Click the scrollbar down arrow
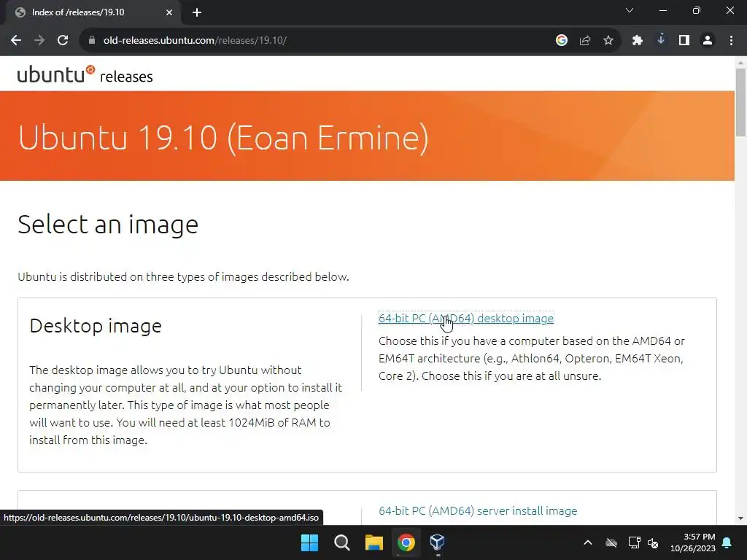The image size is (747, 560). click(x=740, y=518)
